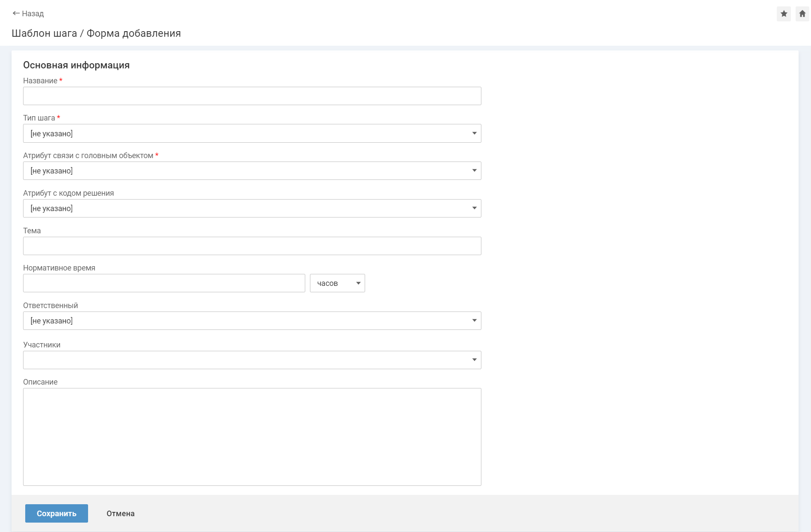Click the Тип шага dropdown arrow
The width and height of the screenshot is (811, 532).
474,133
